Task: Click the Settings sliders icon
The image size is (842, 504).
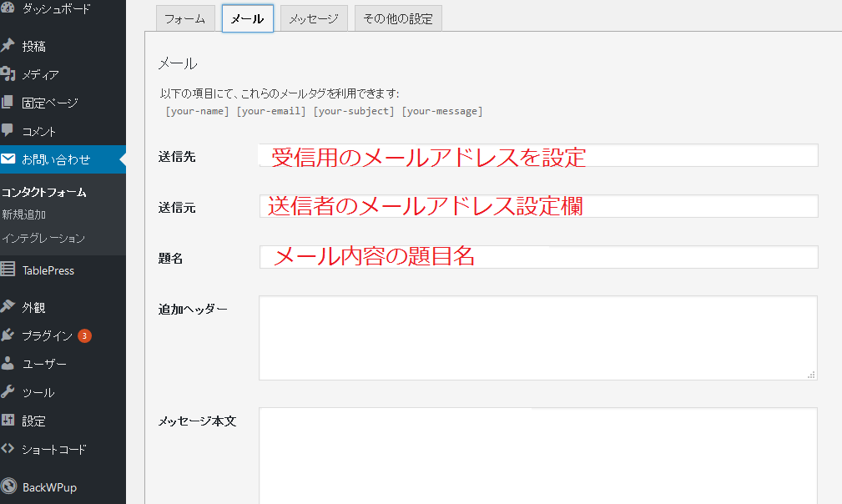Action: (x=8, y=421)
